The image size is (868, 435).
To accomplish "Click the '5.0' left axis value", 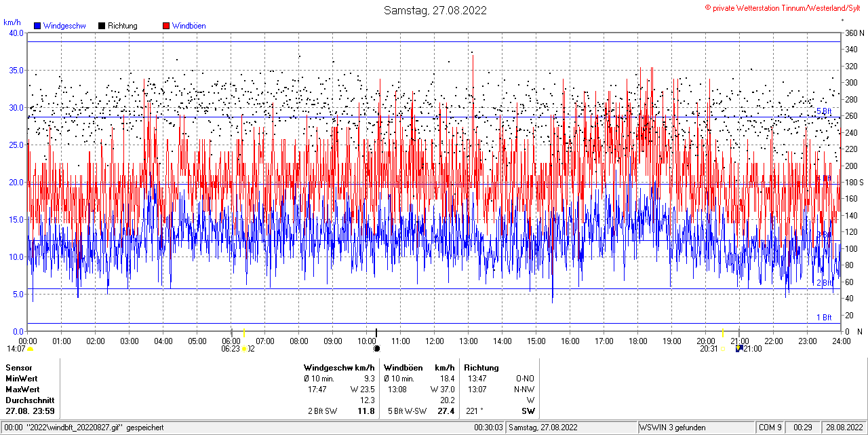I will (x=17, y=294).
